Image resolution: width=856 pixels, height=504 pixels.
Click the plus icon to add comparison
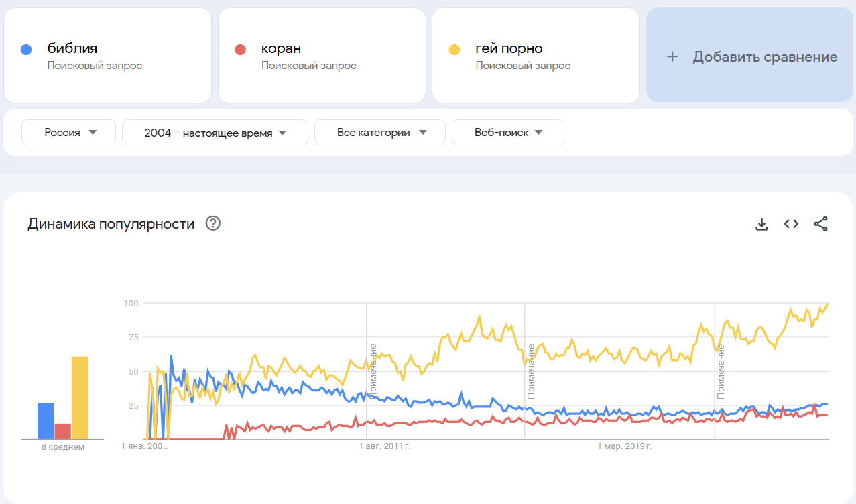tap(672, 57)
